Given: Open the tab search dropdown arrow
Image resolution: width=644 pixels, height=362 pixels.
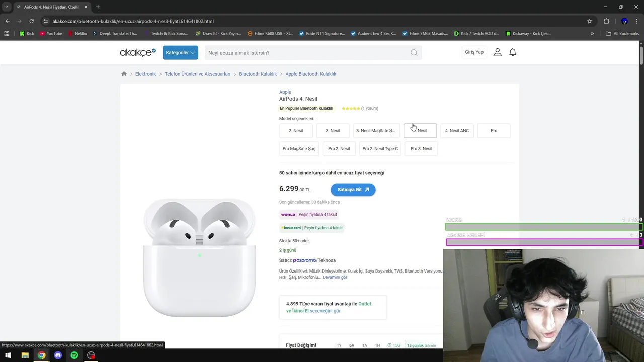Looking at the screenshot, I should point(7,7).
